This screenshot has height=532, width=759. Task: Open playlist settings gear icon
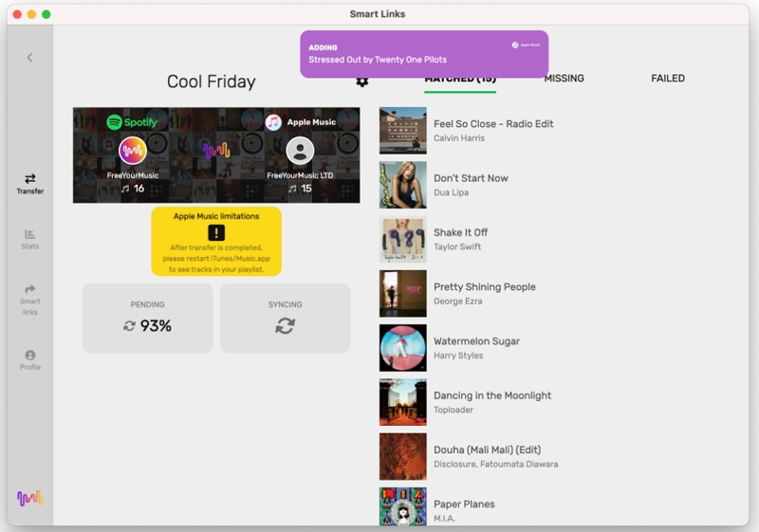tap(361, 82)
